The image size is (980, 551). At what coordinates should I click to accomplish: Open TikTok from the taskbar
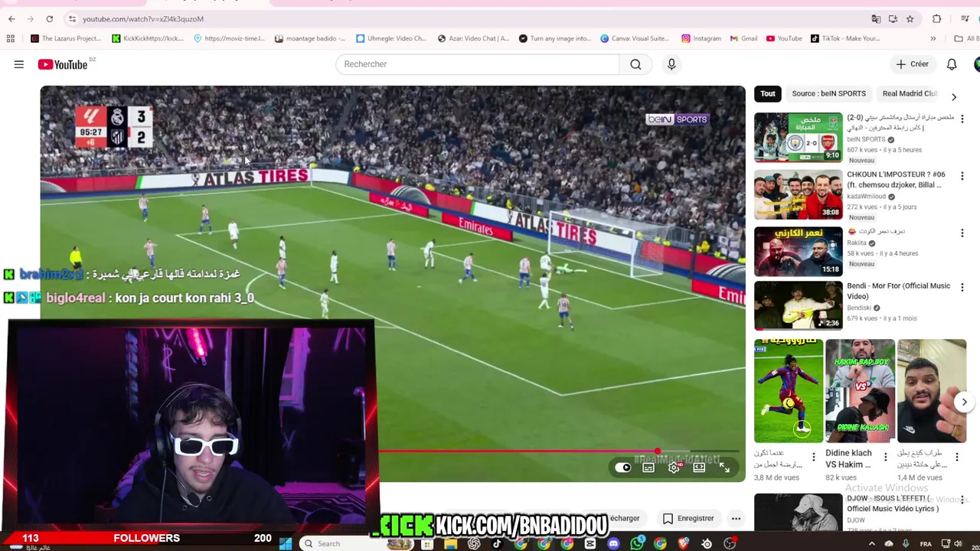point(497,543)
